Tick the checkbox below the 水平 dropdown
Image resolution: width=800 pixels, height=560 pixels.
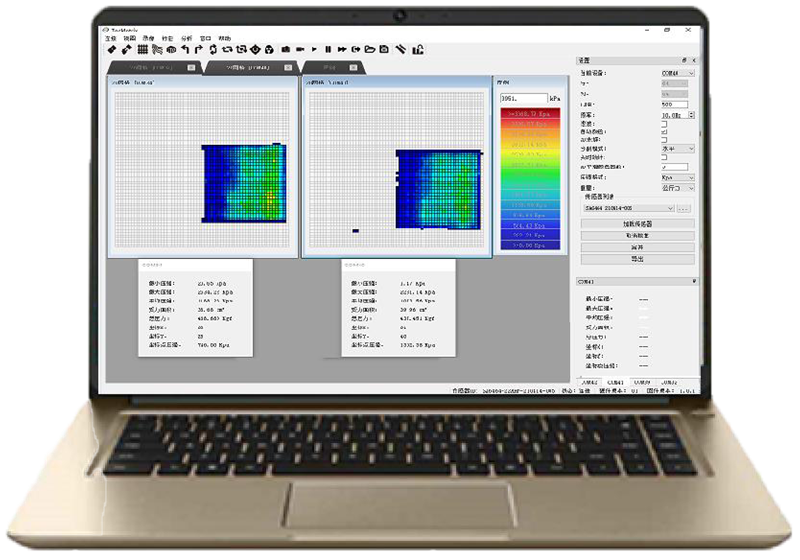664,157
